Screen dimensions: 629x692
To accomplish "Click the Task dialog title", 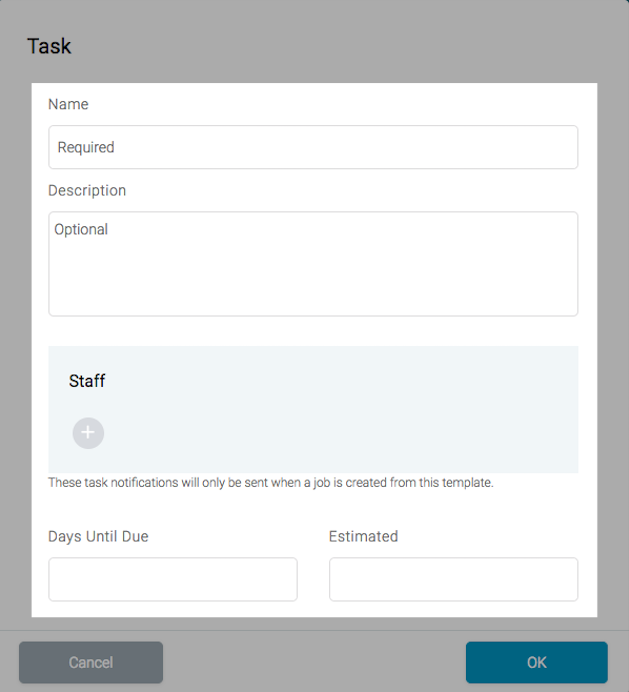I will tap(49, 46).
